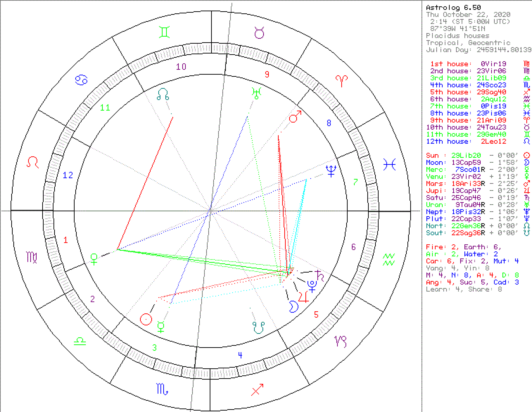This screenshot has height=412, width=532.
Task: Click the Sun position text 29Lib20
Action: 466,155
